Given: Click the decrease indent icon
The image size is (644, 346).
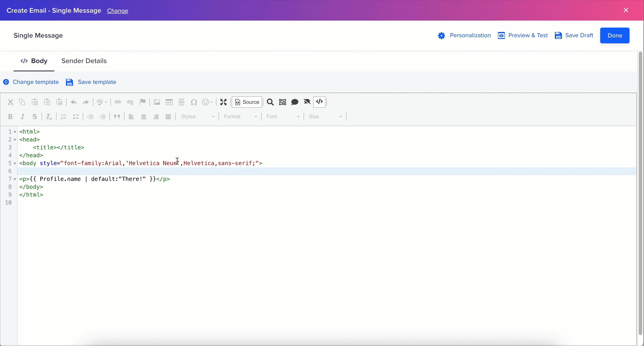Looking at the screenshot, I should (90, 117).
